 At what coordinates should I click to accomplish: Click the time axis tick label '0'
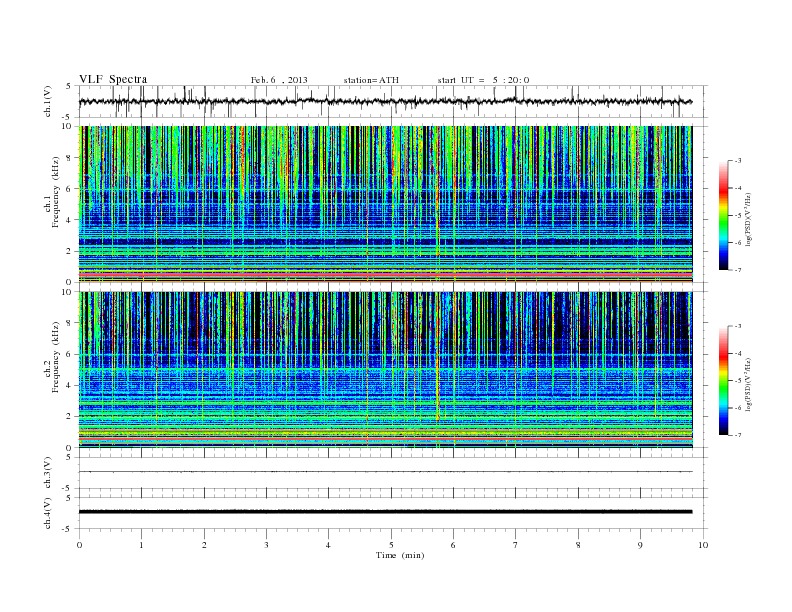pos(79,545)
